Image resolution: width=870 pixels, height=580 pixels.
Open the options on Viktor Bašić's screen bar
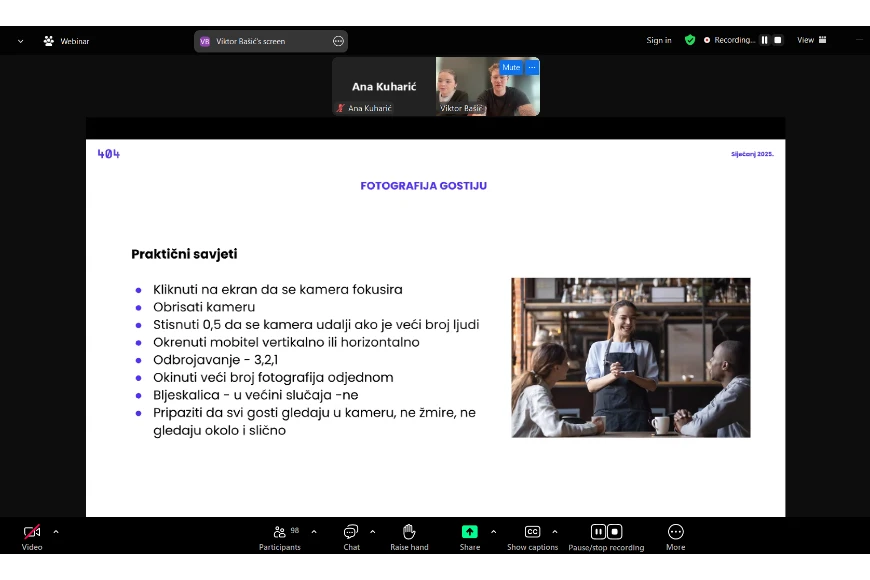(x=338, y=41)
